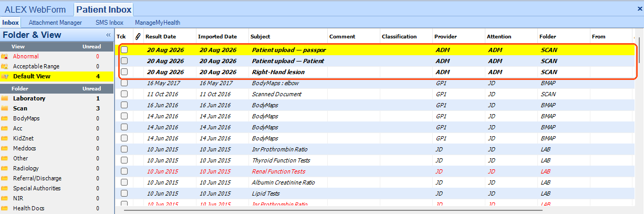Image resolution: width=644 pixels, height=214 pixels.
Task: Open the 'BodyMaps : elbow' subject
Action: [x=275, y=83]
